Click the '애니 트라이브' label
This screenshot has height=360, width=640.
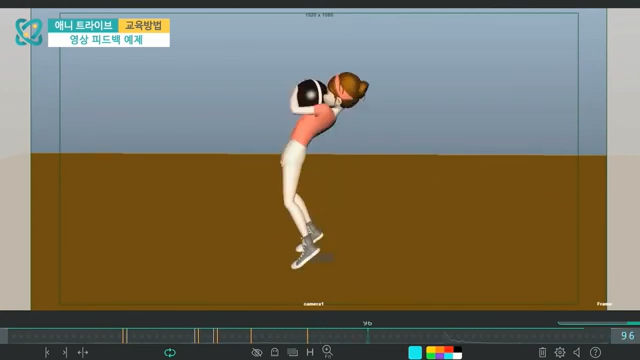[83, 26]
